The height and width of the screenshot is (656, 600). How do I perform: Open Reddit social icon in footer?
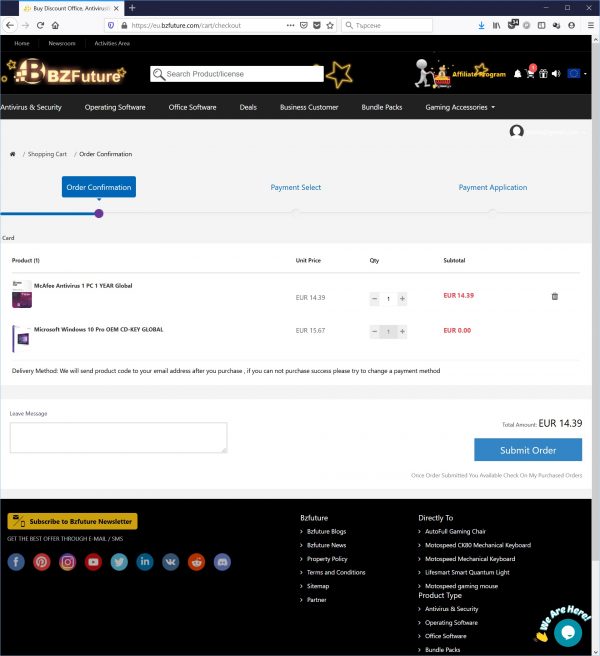pos(197,562)
